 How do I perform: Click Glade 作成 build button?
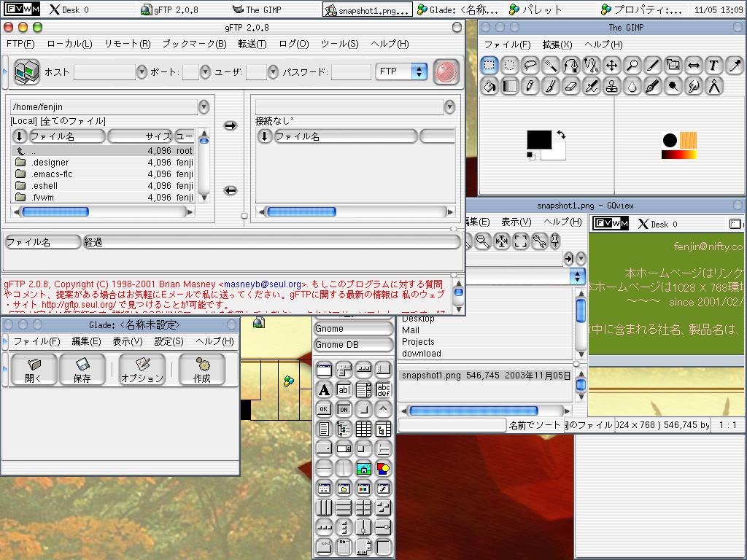[202, 370]
